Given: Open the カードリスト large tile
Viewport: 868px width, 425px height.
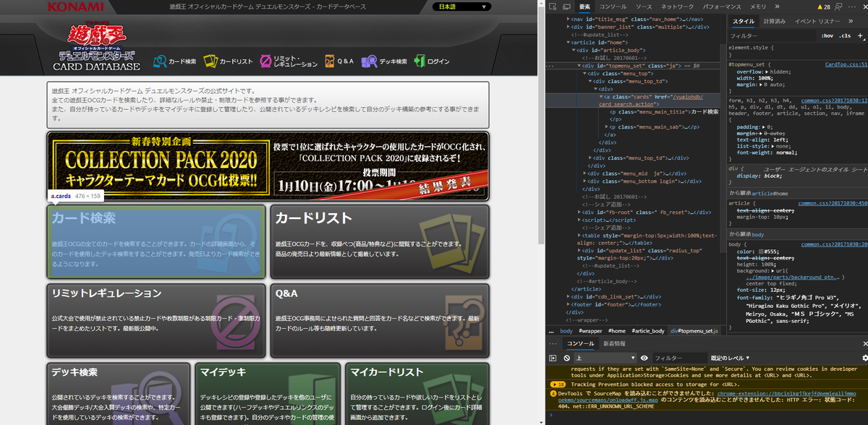Looking at the screenshot, I should 380,241.
